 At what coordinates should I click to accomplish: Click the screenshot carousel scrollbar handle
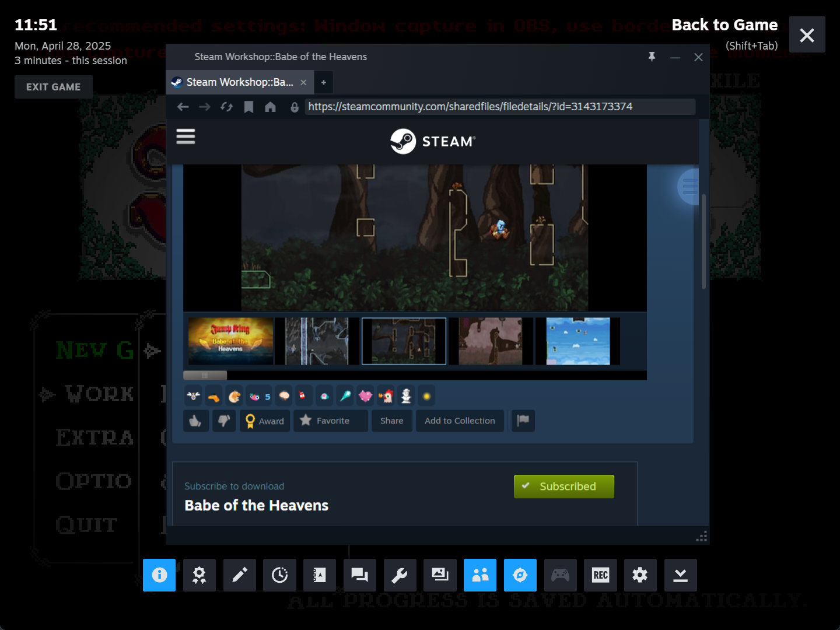click(x=205, y=375)
